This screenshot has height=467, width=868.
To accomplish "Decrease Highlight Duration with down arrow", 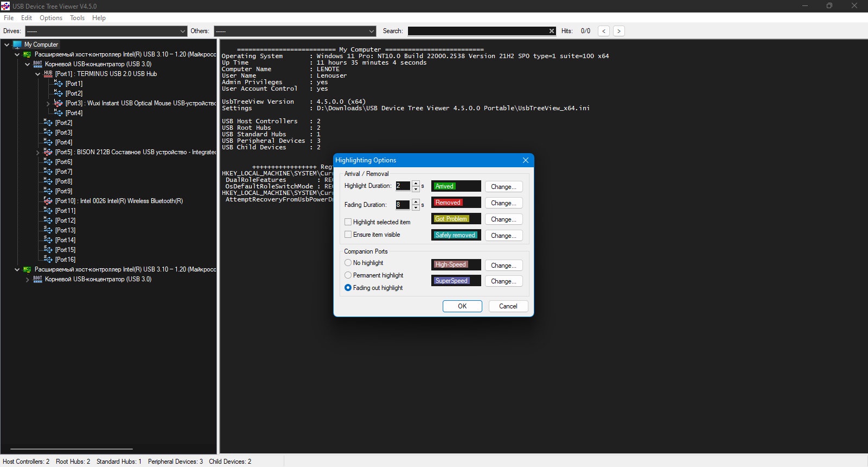I will [x=416, y=189].
